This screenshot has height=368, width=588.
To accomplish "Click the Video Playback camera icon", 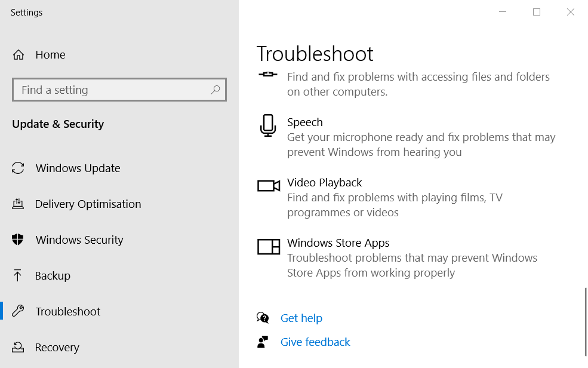I will (269, 186).
